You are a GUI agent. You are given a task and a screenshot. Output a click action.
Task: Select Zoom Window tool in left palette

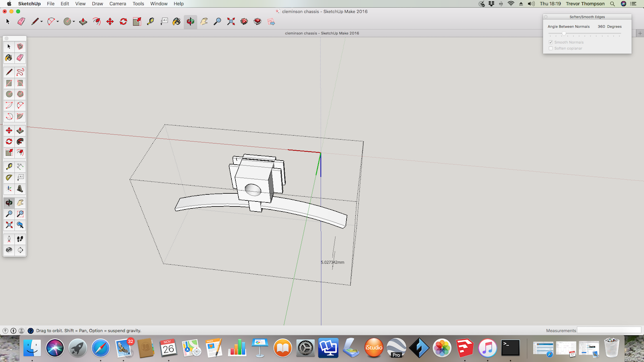[x=20, y=214]
